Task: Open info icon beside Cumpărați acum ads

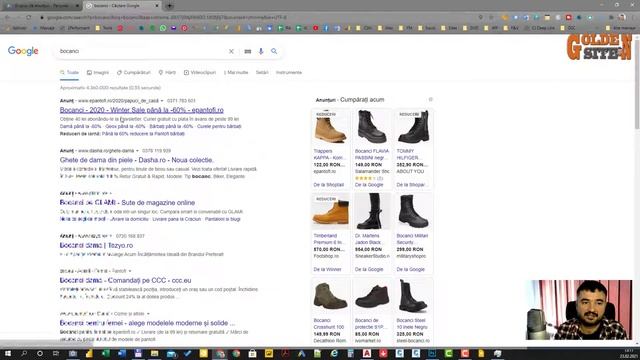Action: click(430, 100)
